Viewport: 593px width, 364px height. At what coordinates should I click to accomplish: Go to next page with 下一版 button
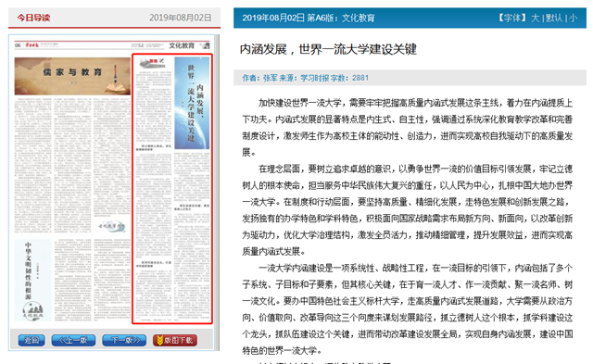[x=124, y=340]
